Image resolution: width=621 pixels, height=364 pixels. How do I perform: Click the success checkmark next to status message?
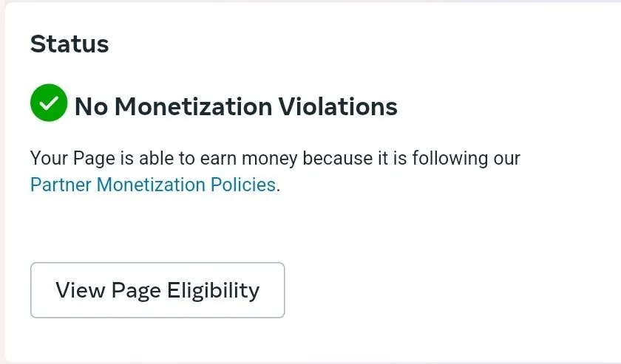pos(49,103)
